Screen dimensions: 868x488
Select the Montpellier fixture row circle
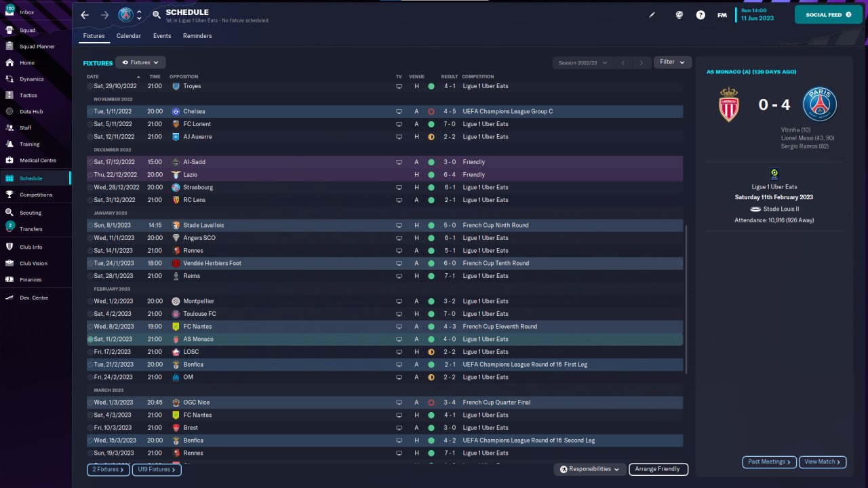90,301
